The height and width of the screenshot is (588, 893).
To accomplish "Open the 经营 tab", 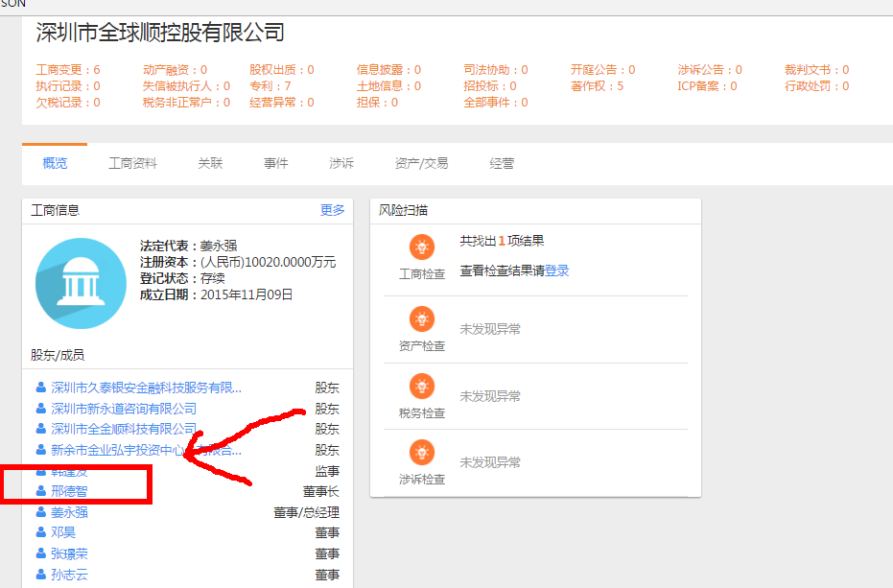I will click(x=502, y=163).
